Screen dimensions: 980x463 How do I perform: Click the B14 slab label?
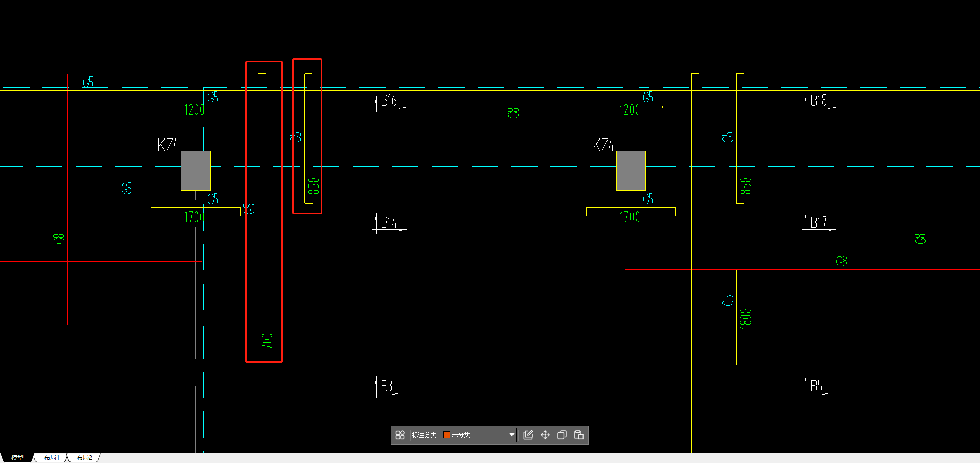[389, 223]
